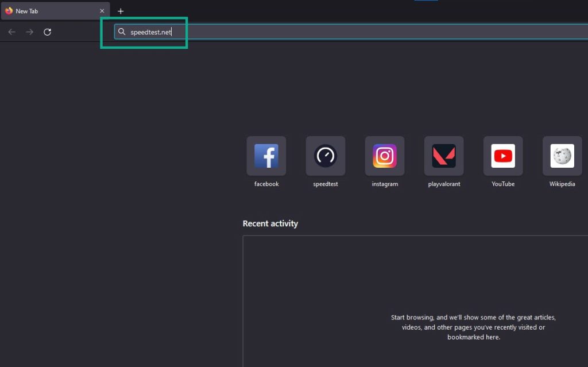This screenshot has height=367, width=588.
Task: Click the address bar containing speedtest.net
Action: point(345,32)
